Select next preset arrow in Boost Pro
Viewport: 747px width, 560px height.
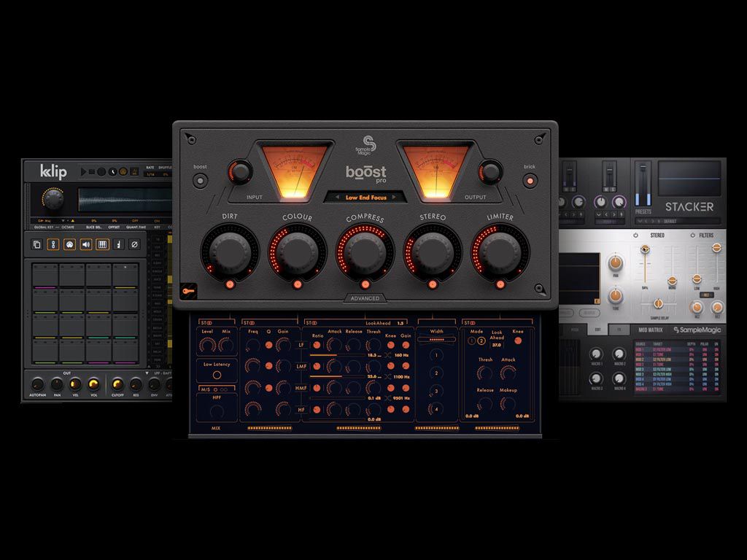click(x=394, y=197)
